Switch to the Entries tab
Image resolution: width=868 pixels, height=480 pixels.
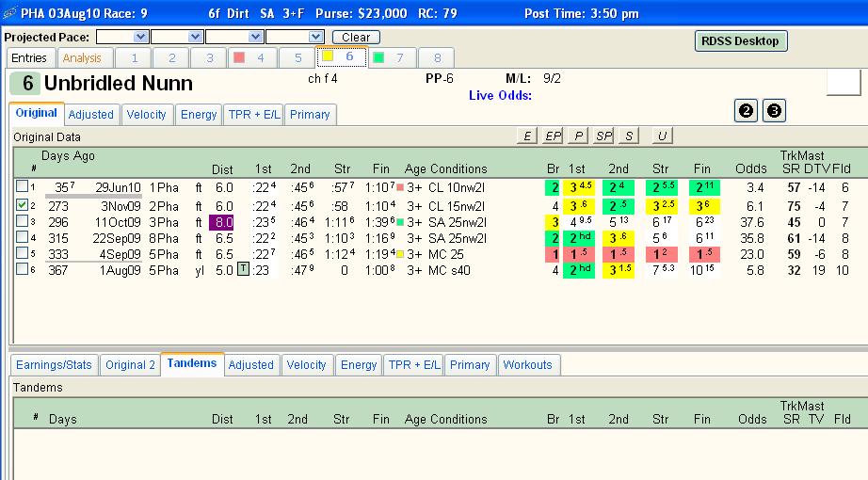pyautogui.click(x=29, y=58)
